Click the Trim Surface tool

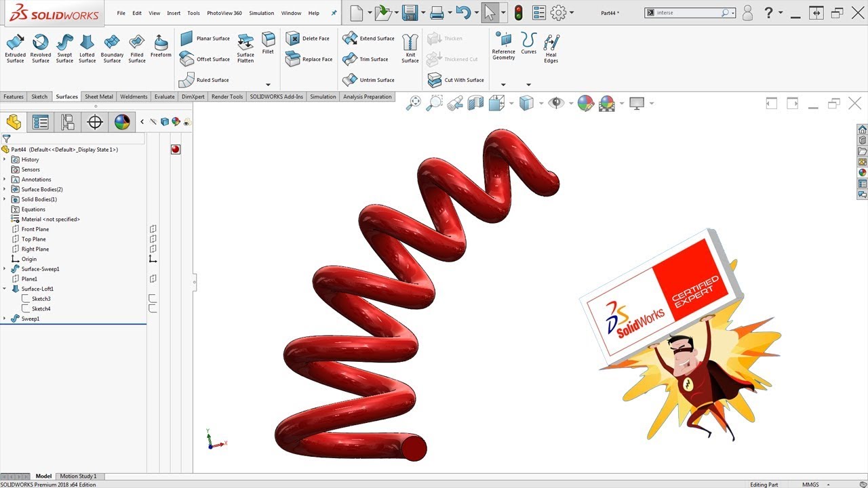(366, 59)
